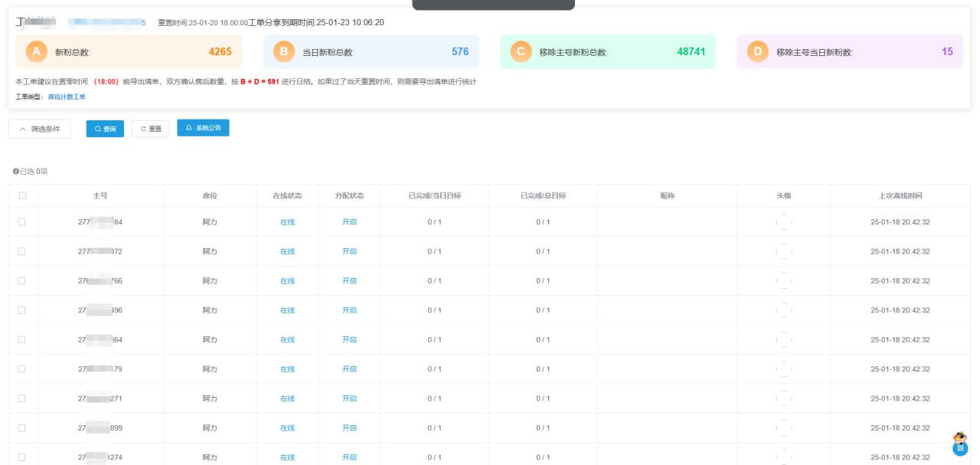Screen dimensions: 980x465
Task: Click the avatar placeholder in the first row
Action: pyautogui.click(x=783, y=222)
